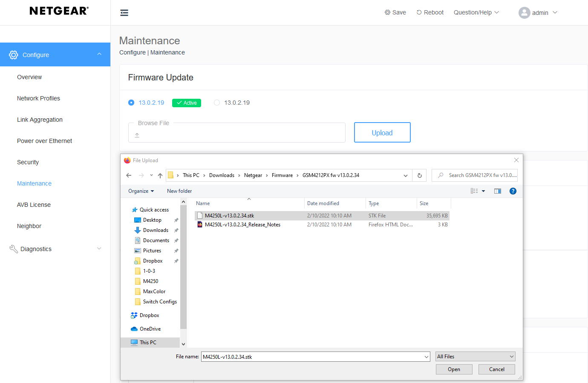Click the Diagnostics wrench icon
588x383 pixels.
[14, 249]
